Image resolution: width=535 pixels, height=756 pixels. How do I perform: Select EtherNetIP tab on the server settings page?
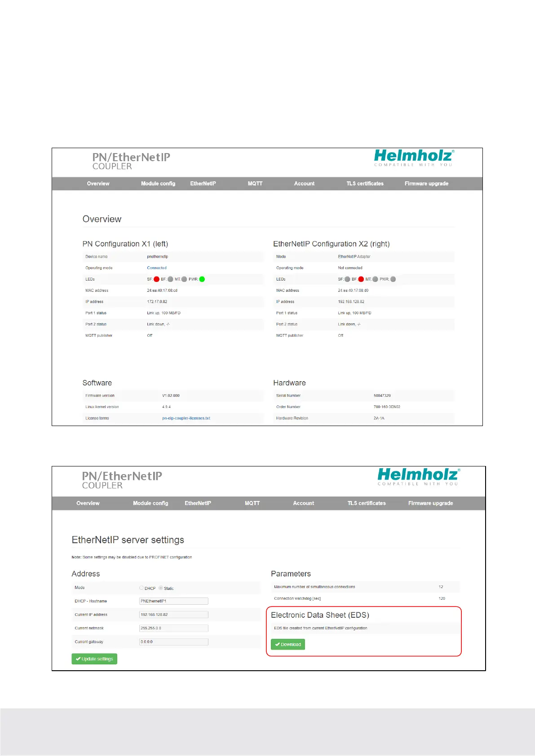[x=198, y=503]
